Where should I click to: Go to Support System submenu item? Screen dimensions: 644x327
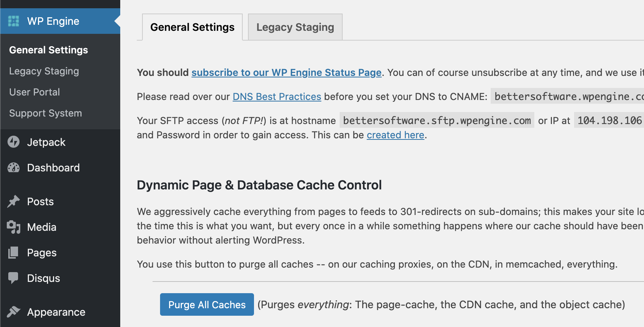click(x=45, y=113)
